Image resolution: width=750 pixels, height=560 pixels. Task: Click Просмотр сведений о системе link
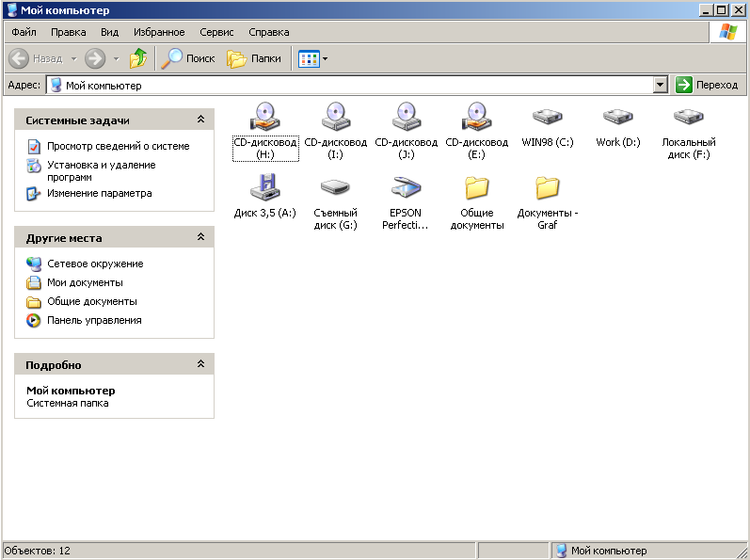119,146
